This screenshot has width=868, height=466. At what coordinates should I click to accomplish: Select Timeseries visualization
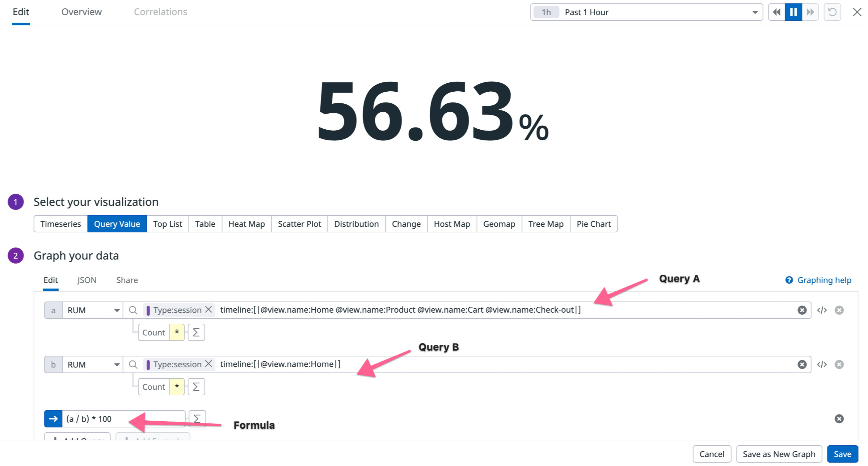tap(61, 224)
